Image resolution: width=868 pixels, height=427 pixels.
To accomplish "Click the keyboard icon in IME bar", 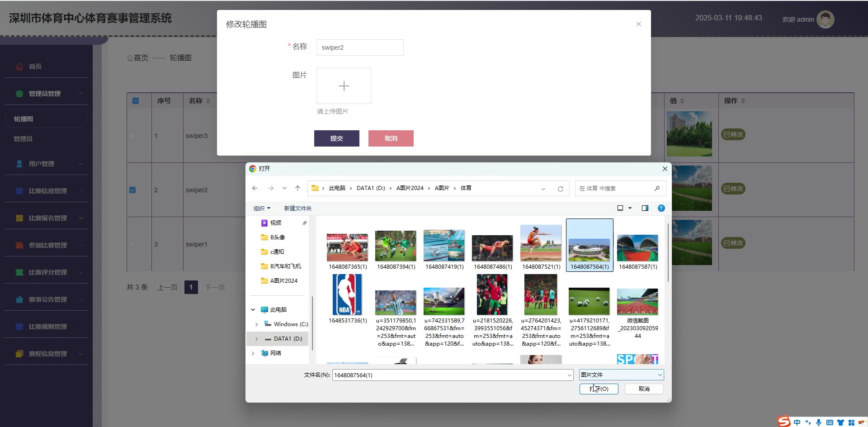I will tap(830, 422).
